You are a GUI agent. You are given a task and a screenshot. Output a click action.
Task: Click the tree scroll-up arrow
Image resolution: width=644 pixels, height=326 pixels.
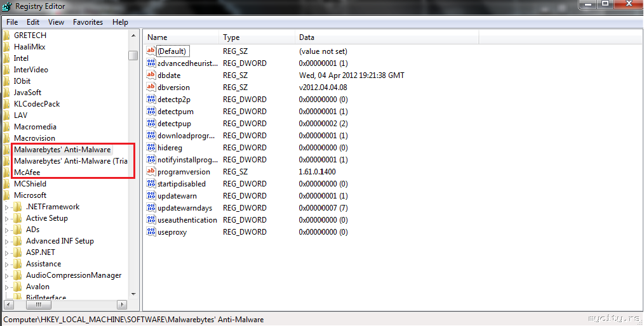coord(133,36)
